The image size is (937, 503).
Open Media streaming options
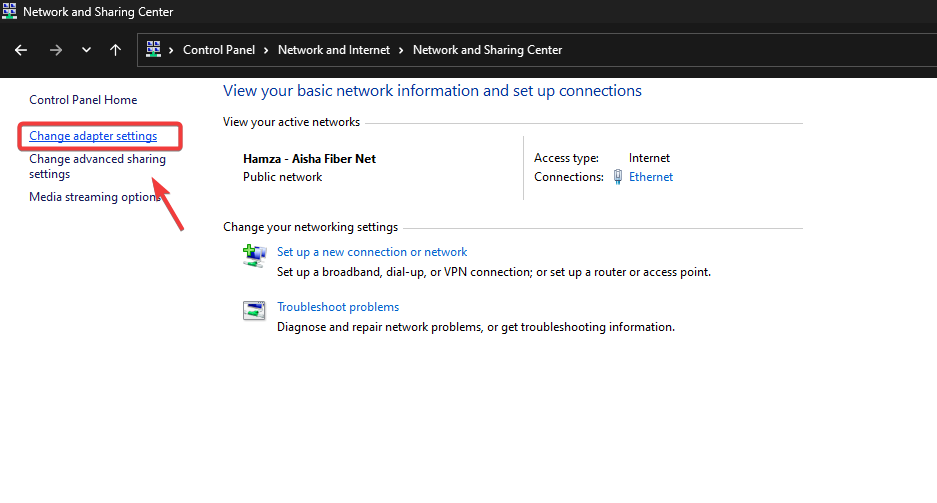[95, 197]
